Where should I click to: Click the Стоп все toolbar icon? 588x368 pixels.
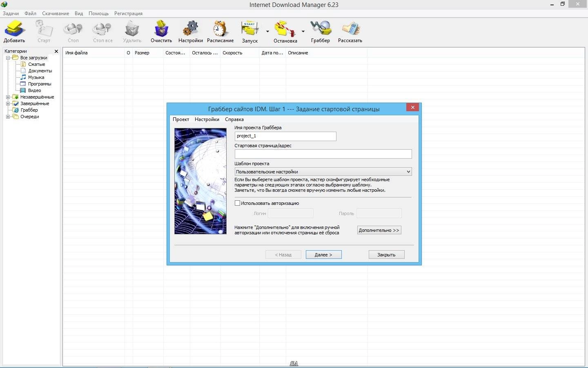click(102, 29)
